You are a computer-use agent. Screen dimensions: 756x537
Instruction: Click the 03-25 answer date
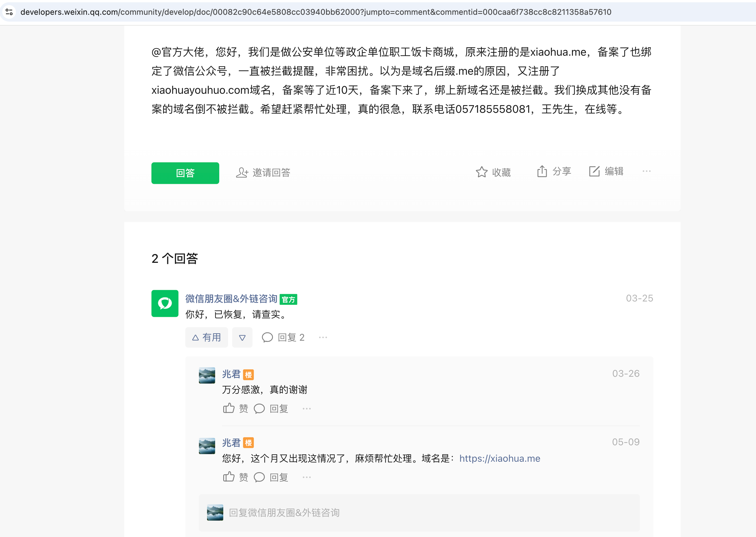click(639, 298)
